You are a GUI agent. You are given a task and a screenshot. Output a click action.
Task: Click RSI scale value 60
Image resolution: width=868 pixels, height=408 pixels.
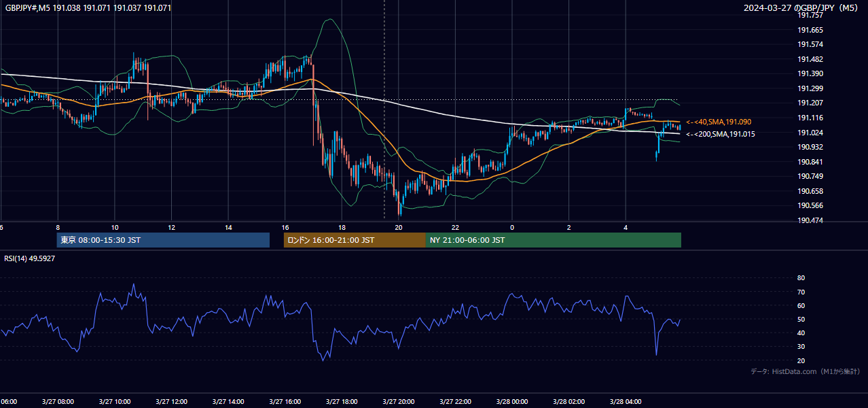click(x=801, y=305)
